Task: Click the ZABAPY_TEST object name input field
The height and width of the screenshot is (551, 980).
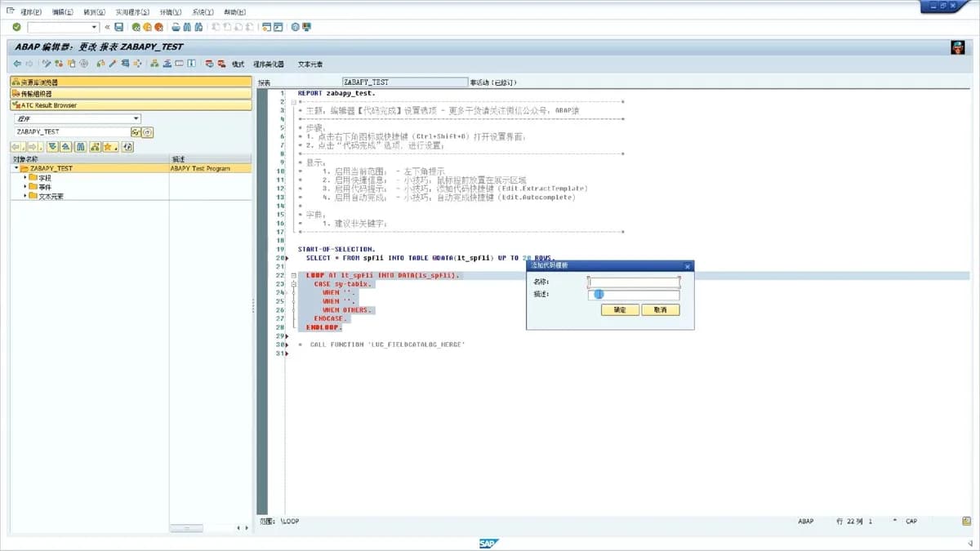Action: point(72,131)
